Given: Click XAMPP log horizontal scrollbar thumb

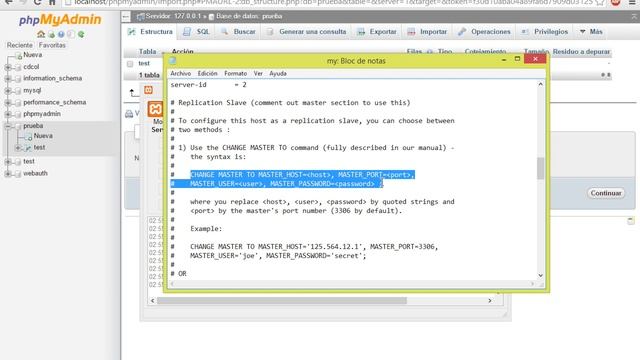Looking at the screenshot, I should click(282, 301).
